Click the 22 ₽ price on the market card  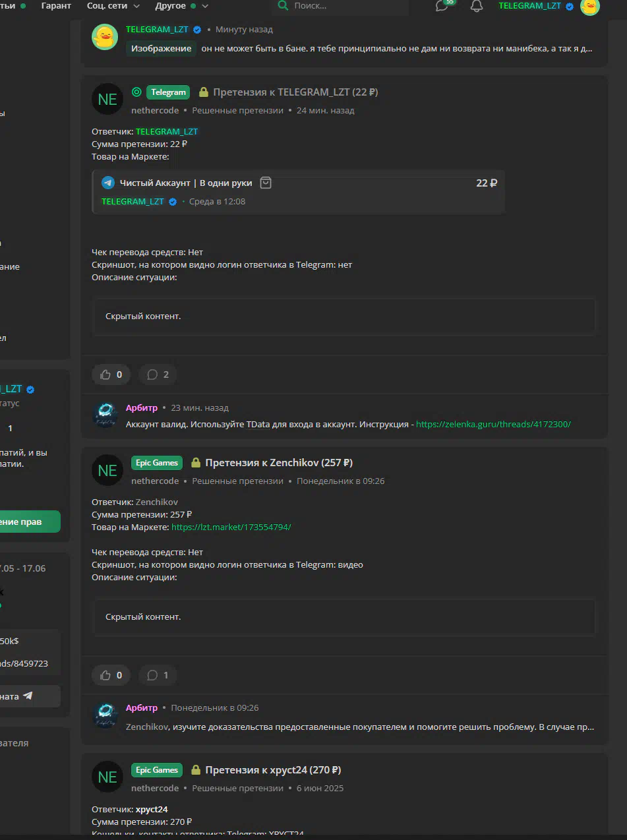point(487,183)
